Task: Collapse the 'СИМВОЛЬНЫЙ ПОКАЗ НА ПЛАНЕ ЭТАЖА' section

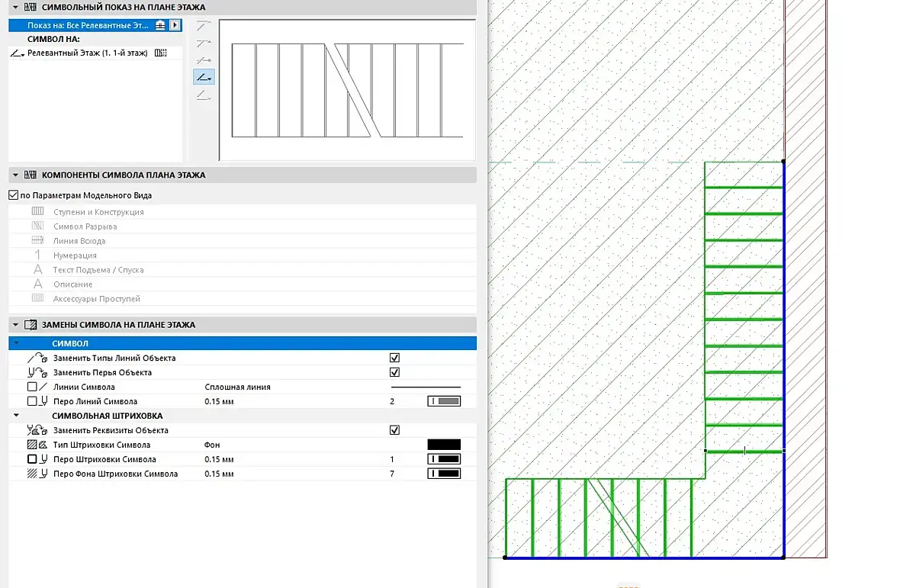Action: [x=15, y=8]
